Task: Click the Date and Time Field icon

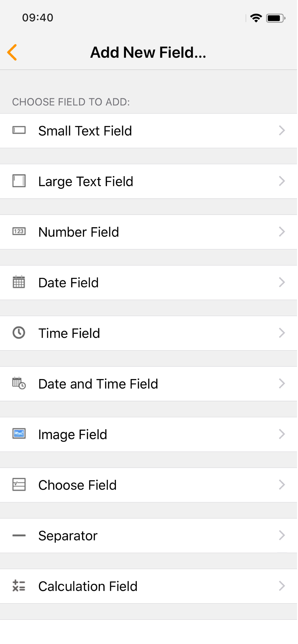Action: [19, 384]
